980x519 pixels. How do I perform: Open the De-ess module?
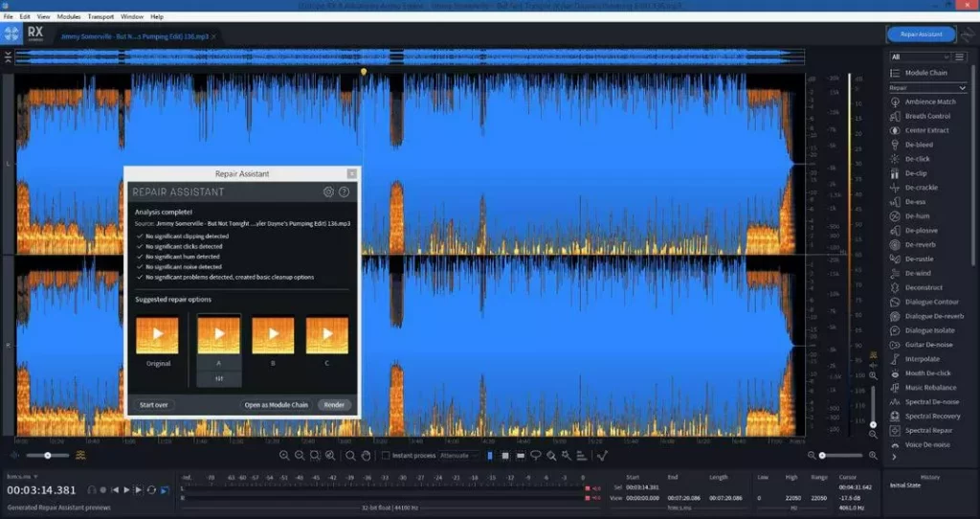pyautogui.click(x=908, y=202)
